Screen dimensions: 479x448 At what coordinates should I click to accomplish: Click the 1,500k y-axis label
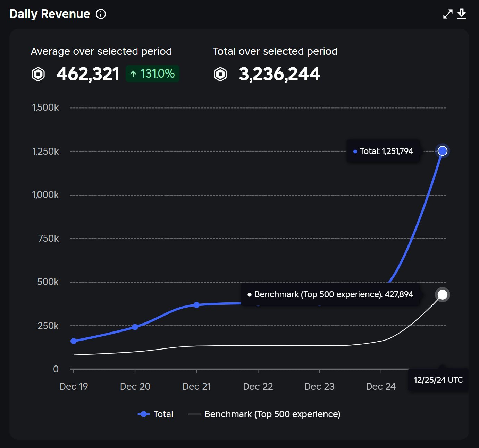click(x=45, y=107)
